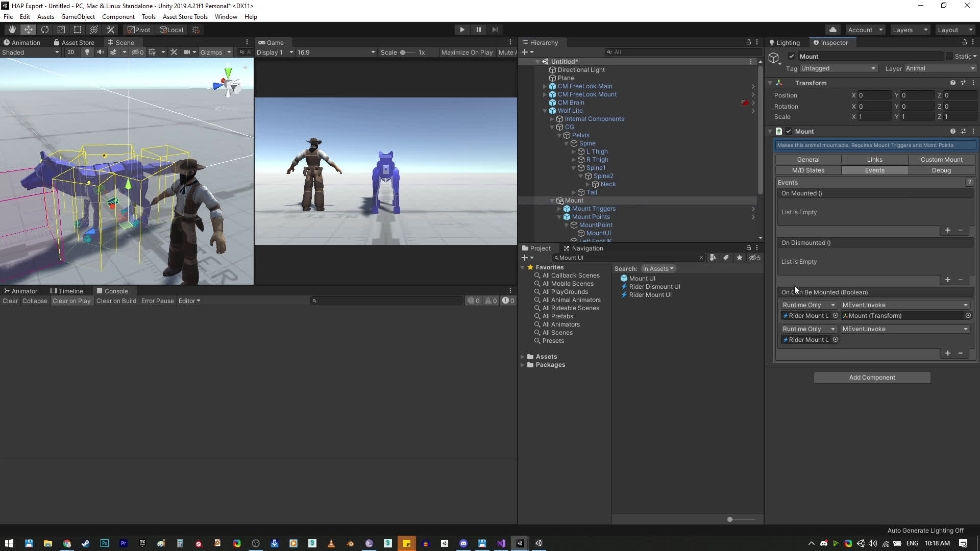Disable the Mount component checkbox
Viewport: 980px width, 551px height.
point(789,131)
